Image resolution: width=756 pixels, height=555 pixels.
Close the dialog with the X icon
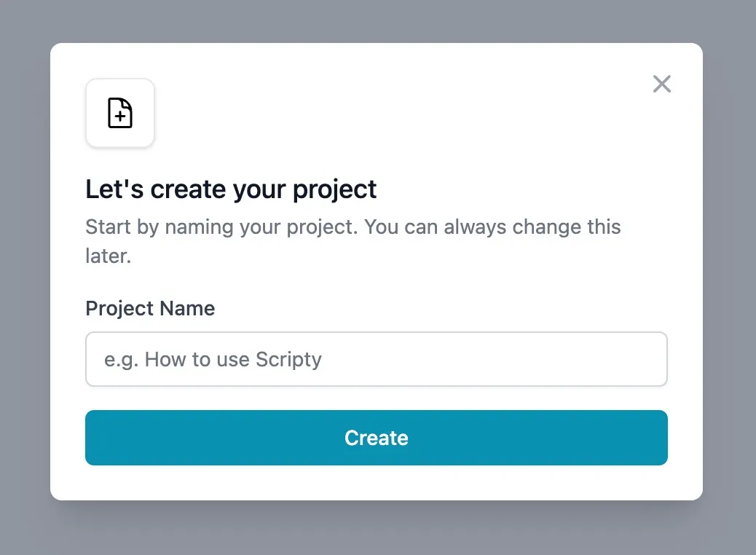(661, 84)
